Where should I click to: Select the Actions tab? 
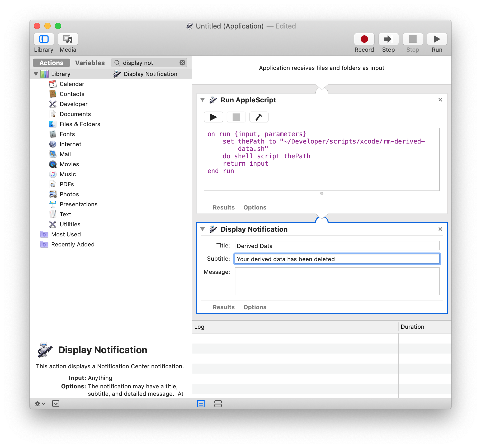click(51, 63)
